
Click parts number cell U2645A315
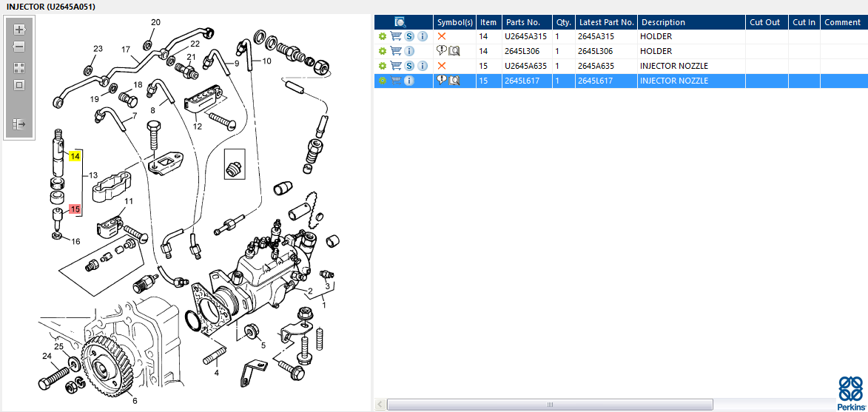tap(525, 36)
